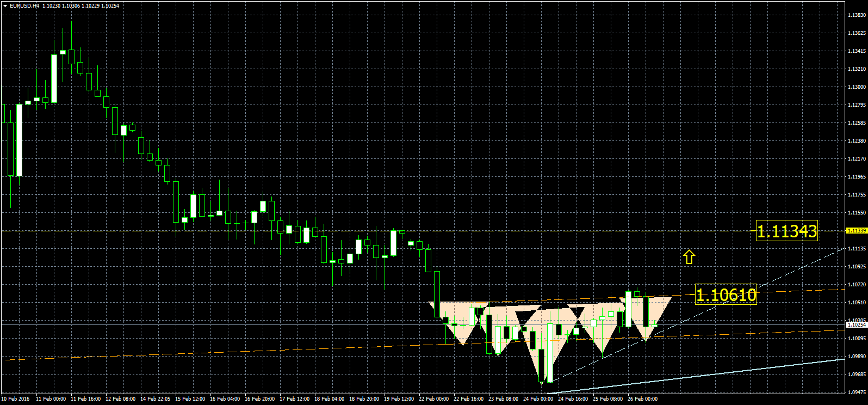Viewport: 868px width, 405px height.
Task: Click the 1.13830 price scale label
Action: (857, 15)
